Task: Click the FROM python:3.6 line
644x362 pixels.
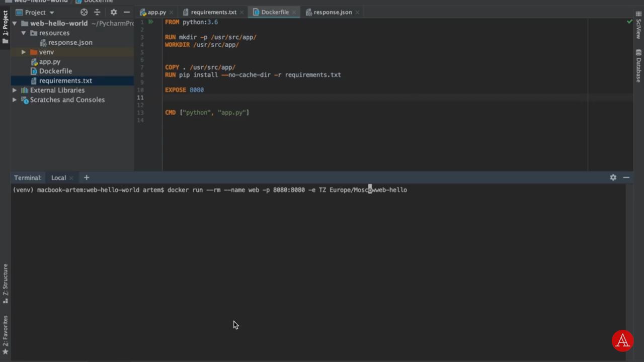Action: 191,22
